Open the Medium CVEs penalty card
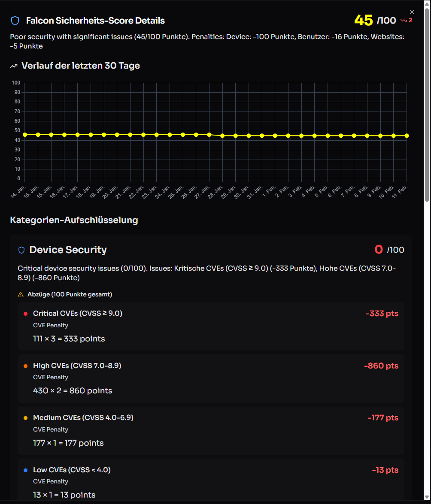The image size is (431, 504). point(211,430)
